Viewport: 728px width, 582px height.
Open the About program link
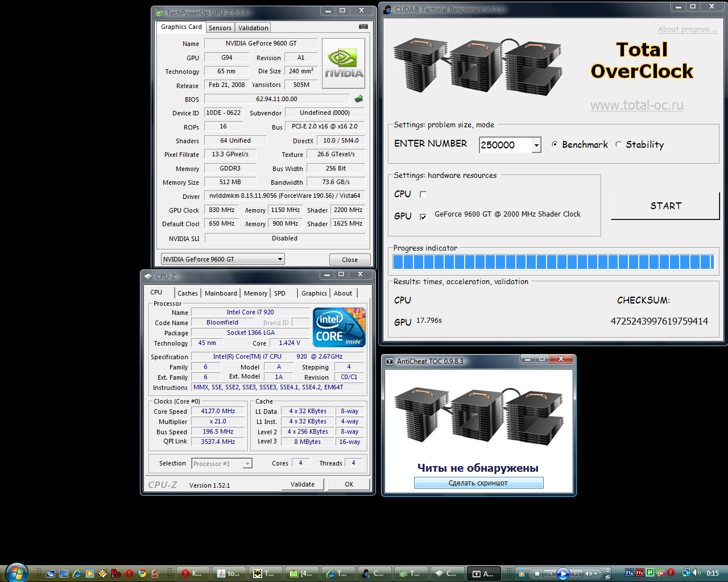pos(687,30)
